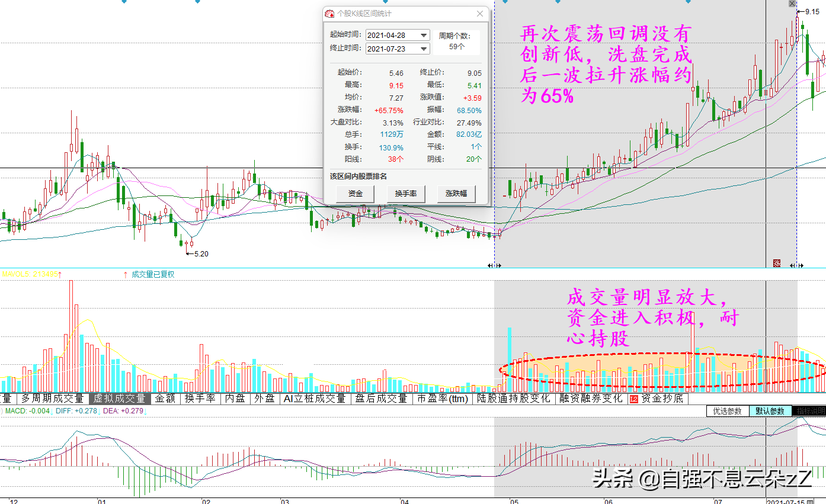Viewport: 826px width, 504px height.
Task: Click the DIFF: +0.278 readout
Action: tap(76, 410)
